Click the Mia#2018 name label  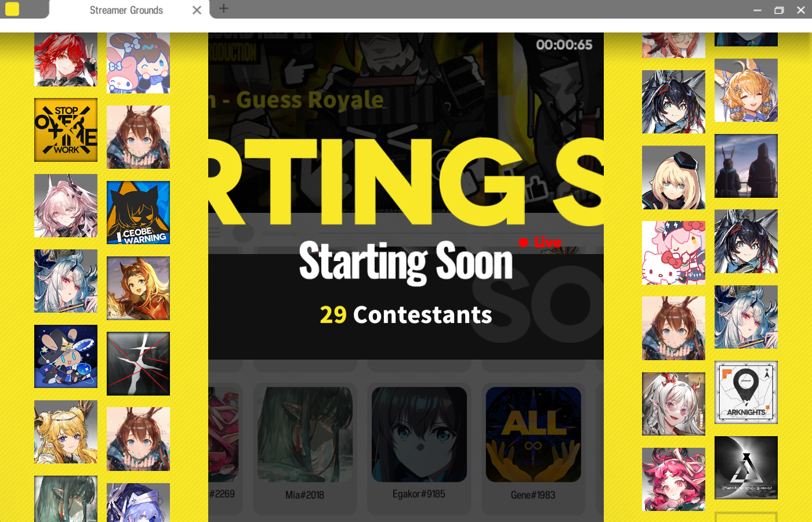[305, 495]
